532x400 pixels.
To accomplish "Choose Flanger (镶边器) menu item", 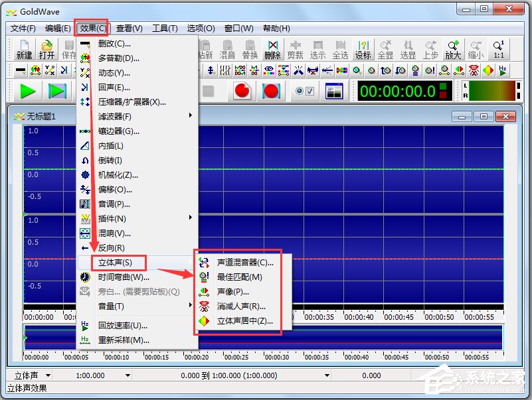I will 137,131.
